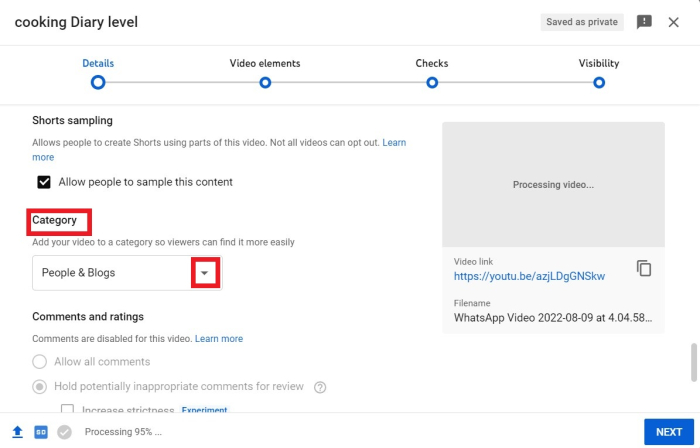700x448 pixels.
Task: Go to the Checks step
Action: [432, 83]
